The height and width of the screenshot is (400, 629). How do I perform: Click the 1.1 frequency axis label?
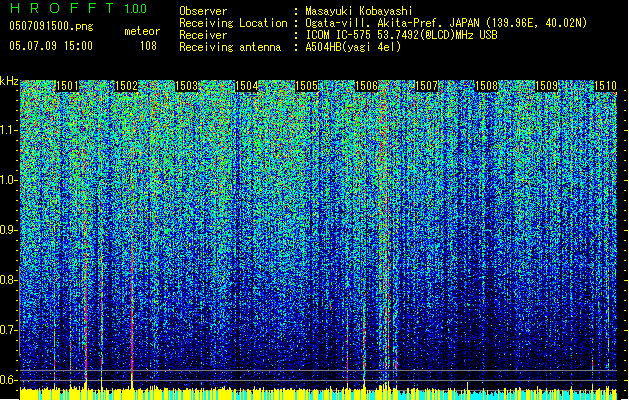click(9, 131)
